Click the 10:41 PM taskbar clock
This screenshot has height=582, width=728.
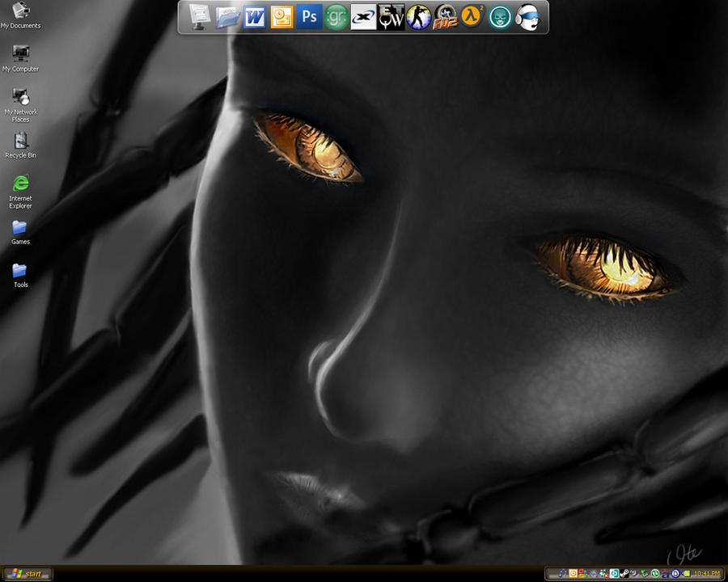[707, 574]
